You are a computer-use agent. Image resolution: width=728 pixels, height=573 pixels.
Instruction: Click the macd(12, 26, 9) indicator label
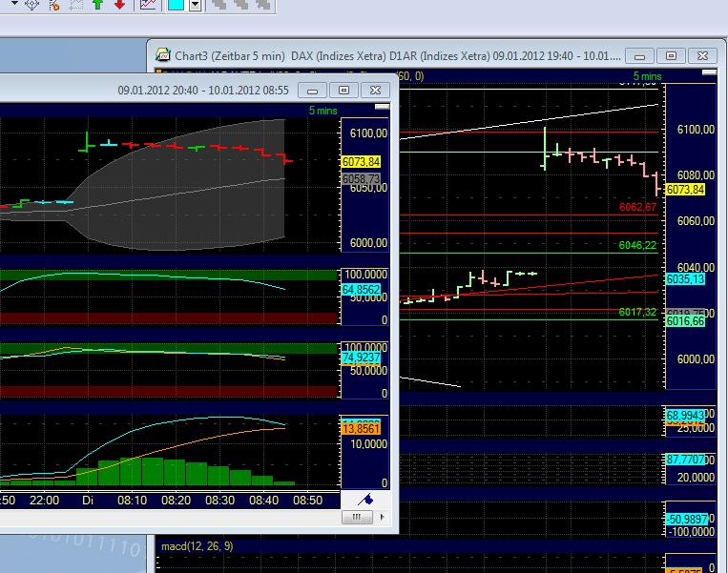point(197,545)
